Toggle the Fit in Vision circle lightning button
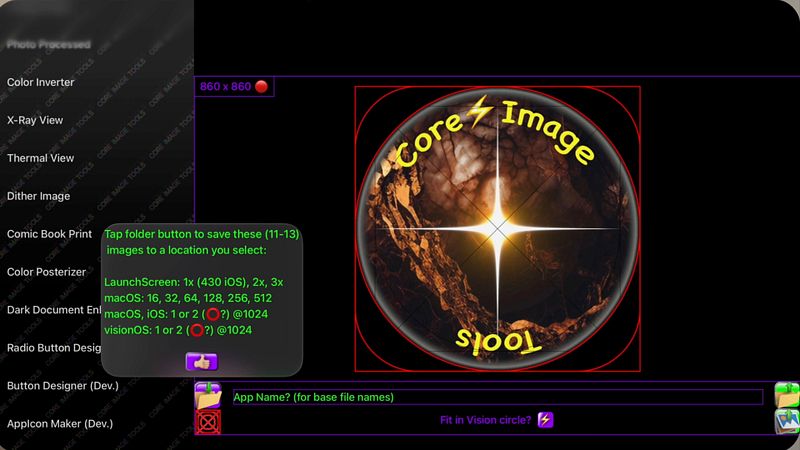The image size is (800, 450). (x=545, y=420)
